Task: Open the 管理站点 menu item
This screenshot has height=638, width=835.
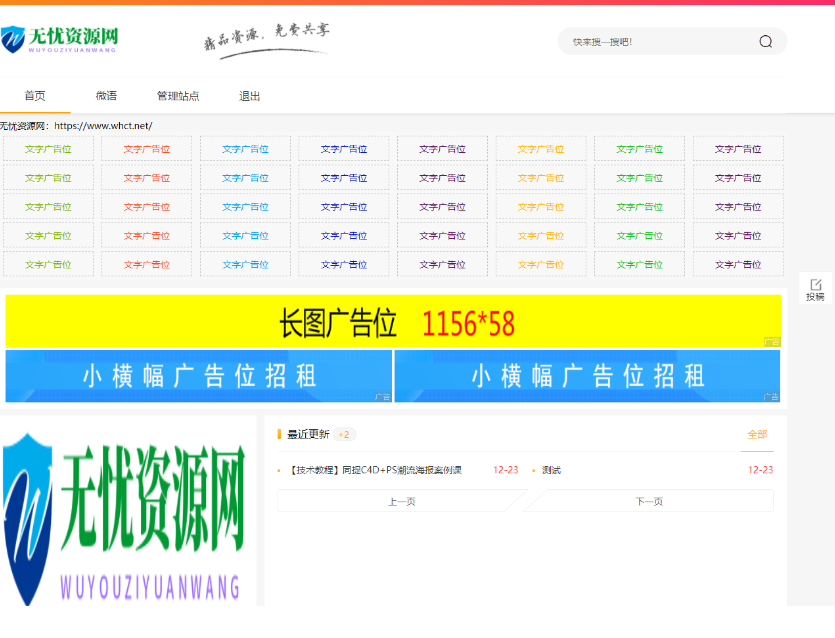Action: (176, 96)
